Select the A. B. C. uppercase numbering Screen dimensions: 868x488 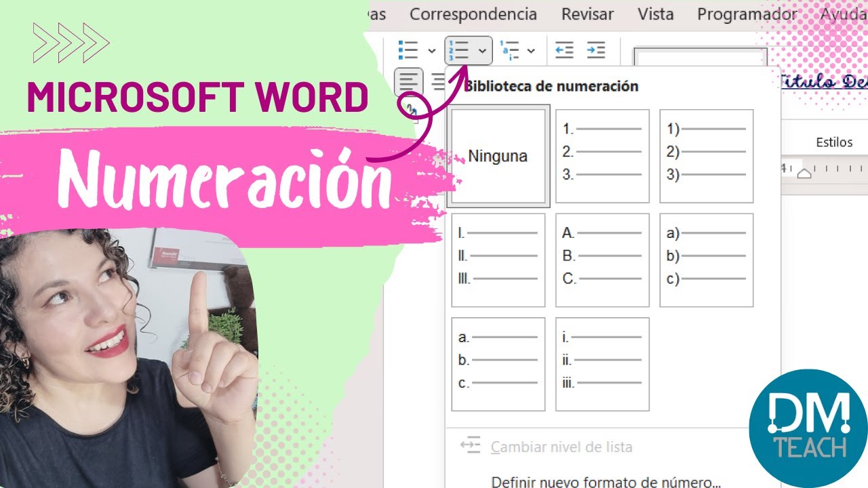pyautogui.click(x=602, y=260)
